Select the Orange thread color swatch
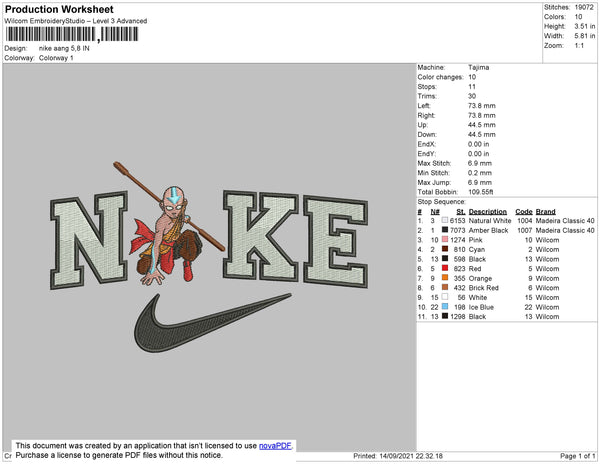 445,278
